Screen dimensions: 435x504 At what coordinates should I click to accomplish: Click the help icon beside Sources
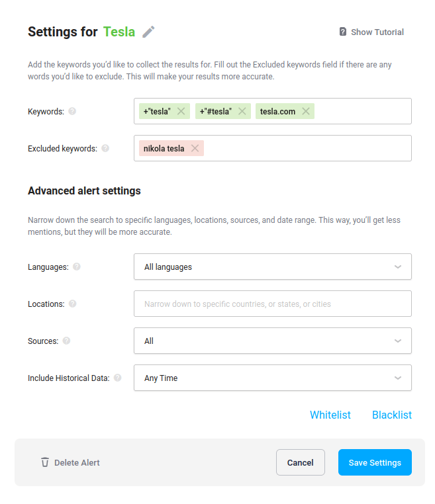66,341
